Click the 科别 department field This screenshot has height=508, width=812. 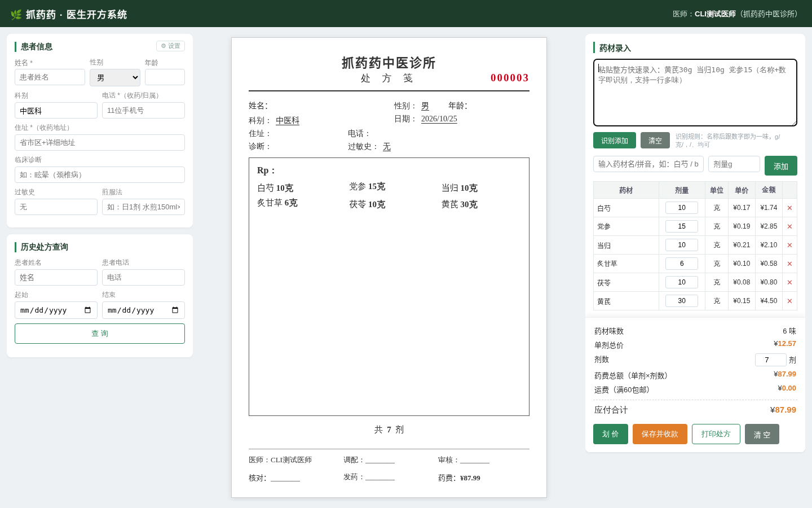[x=56, y=111]
